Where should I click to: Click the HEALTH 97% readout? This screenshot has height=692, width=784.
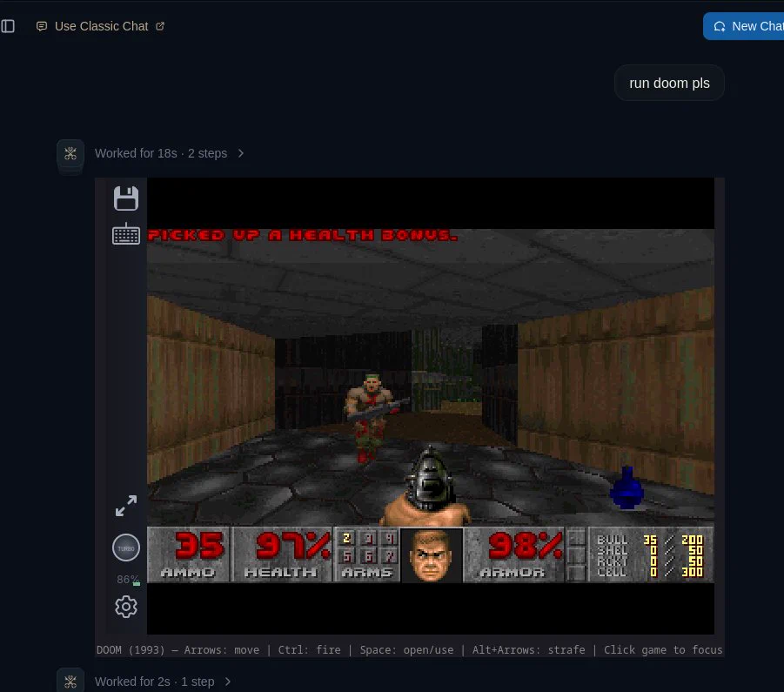click(283, 555)
